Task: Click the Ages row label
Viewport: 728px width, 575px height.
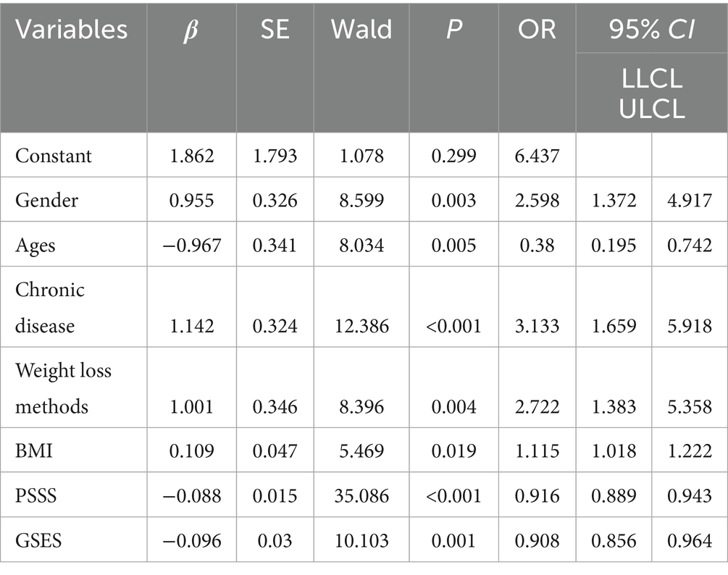Action: point(37,244)
